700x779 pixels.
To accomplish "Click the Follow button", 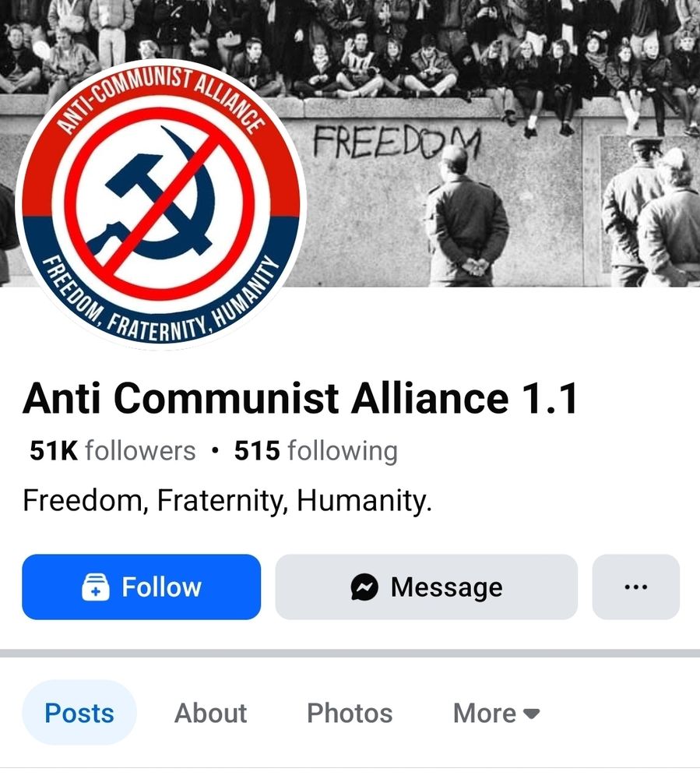I will point(142,587).
